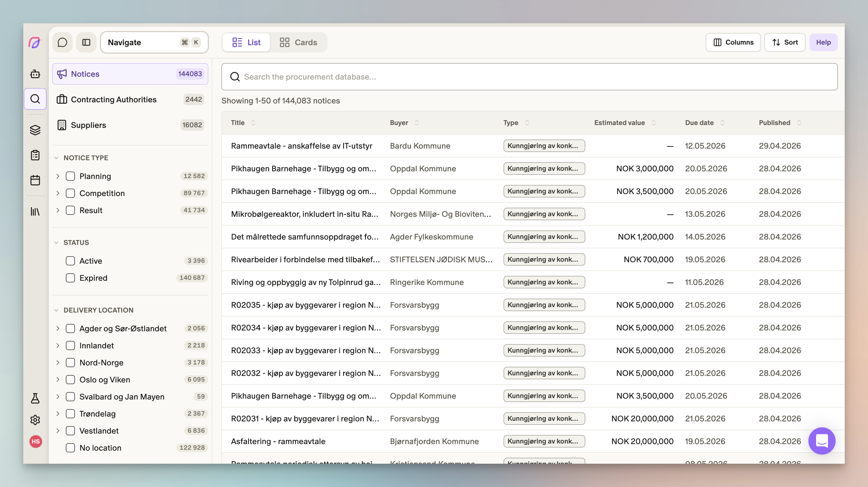868x487 pixels.
Task: Check the Planning notice type
Action: (x=70, y=176)
